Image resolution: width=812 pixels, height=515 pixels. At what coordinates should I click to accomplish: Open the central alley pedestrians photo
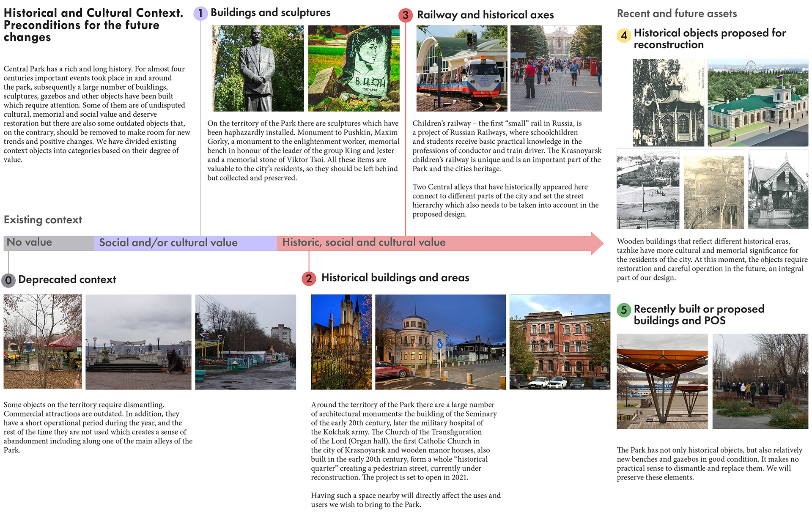[556, 68]
